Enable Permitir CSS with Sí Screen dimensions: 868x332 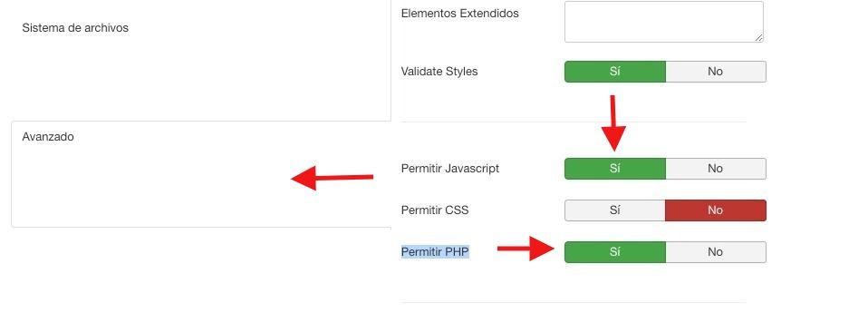(615, 210)
